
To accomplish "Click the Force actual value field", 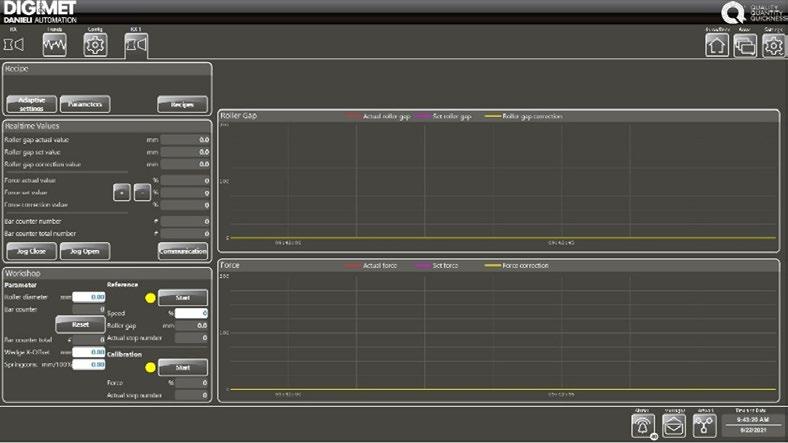I will (185, 180).
